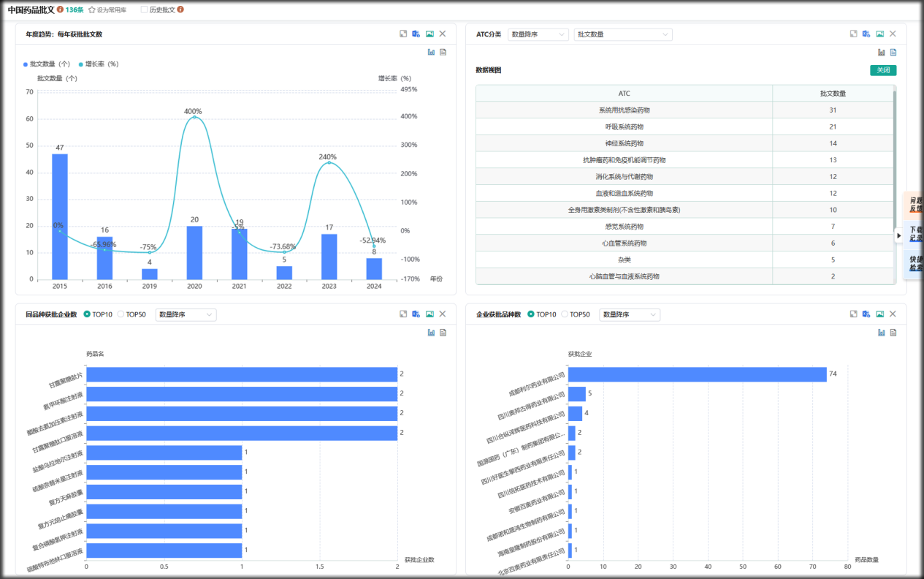The height and width of the screenshot is (579, 924).
Task: Save the ATC分类 panel as image
Action: [x=879, y=34]
